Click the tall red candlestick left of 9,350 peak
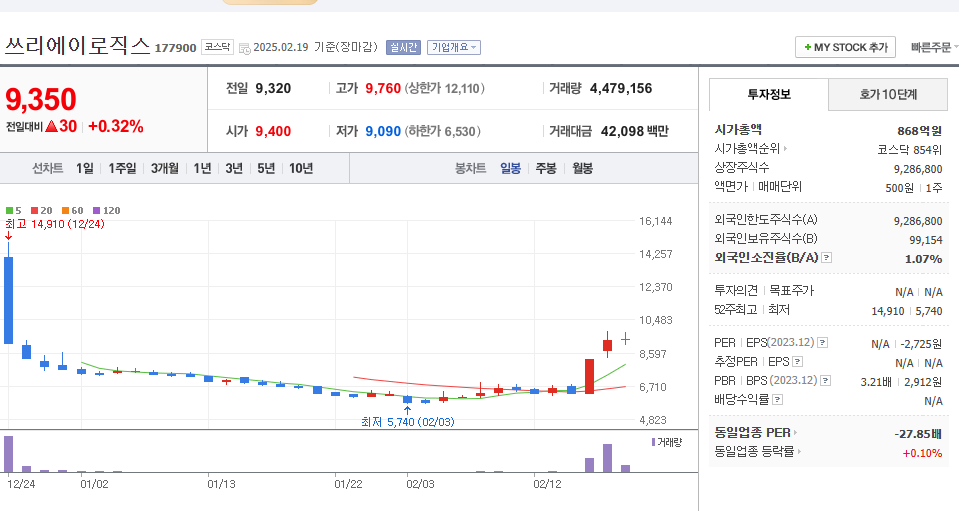 click(x=590, y=376)
